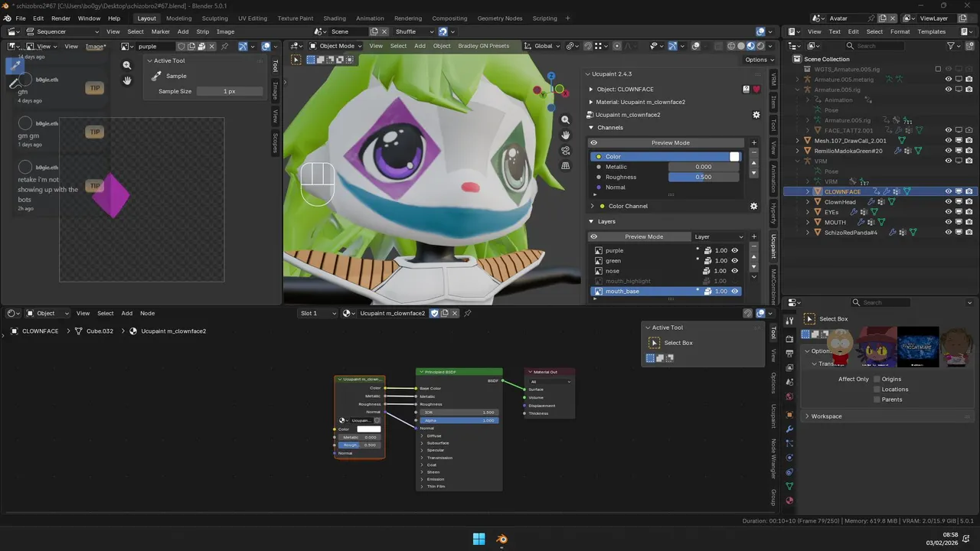The width and height of the screenshot is (980, 551).
Task: Switch to Geometry Nodes workspace tab
Action: pos(499,18)
